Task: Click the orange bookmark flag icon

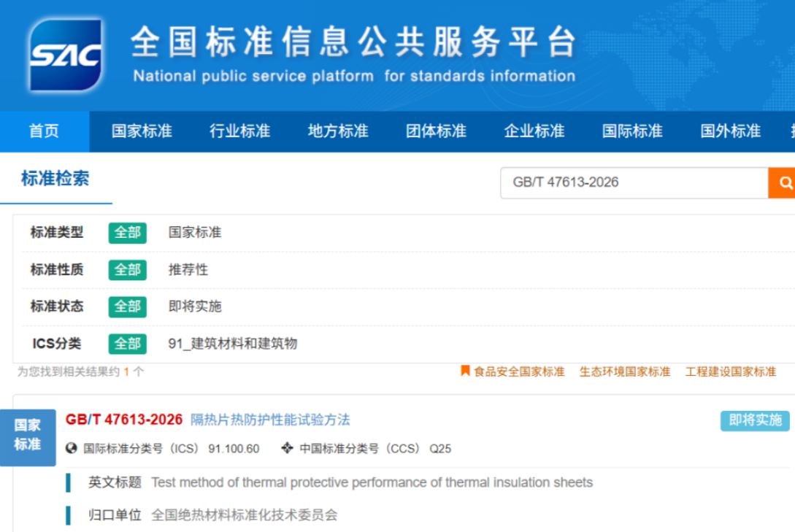Action: (x=465, y=371)
